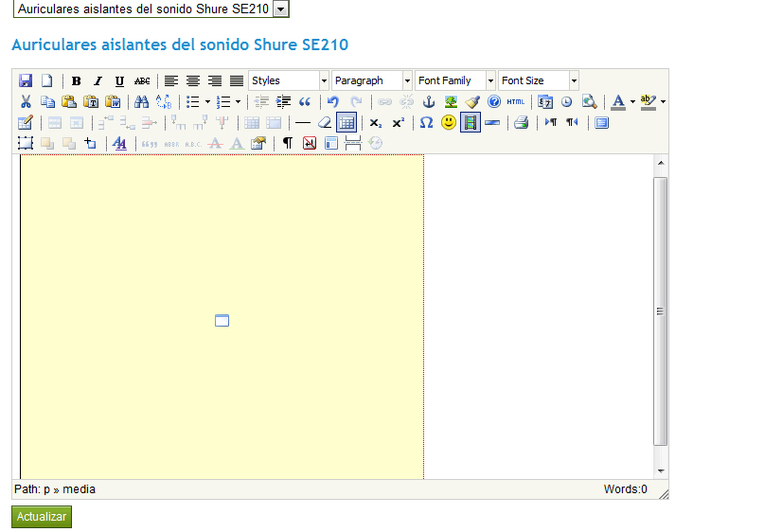Open Find with the binoculars icon
Screen dimensions: 782x532
click(x=142, y=101)
